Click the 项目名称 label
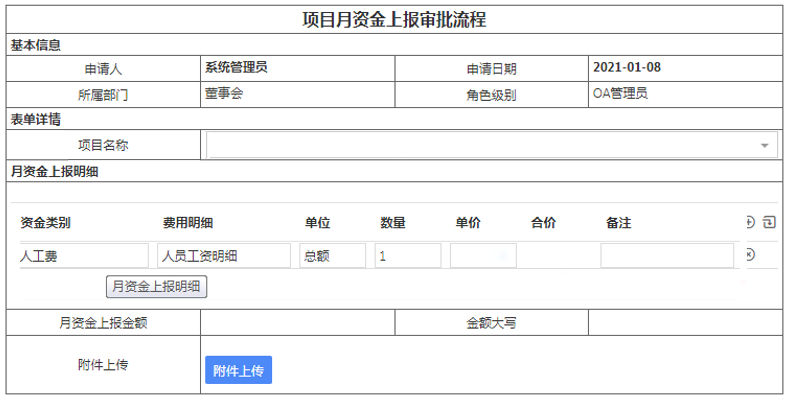This screenshot has height=398, width=787. tap(103, 146)
